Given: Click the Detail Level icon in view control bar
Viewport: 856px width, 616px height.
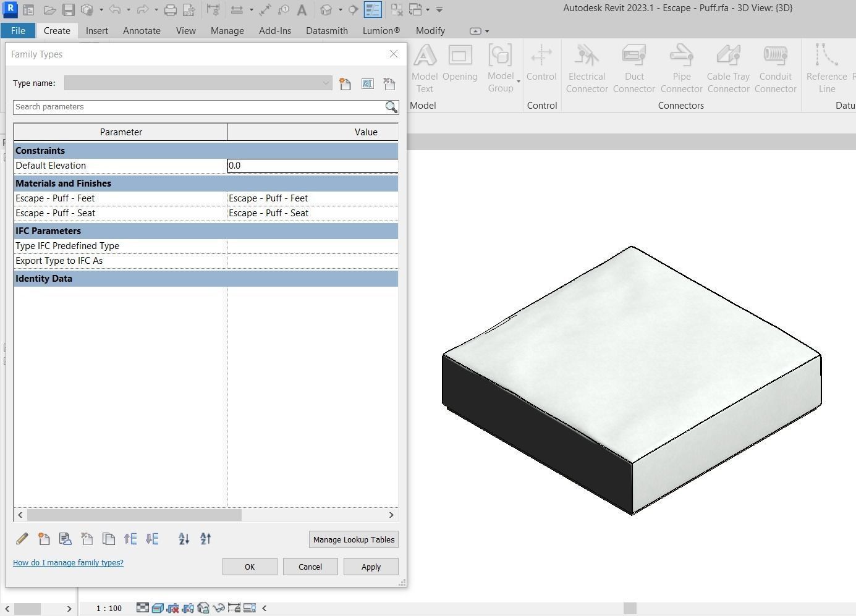Looking at the screenshot, I should tap(142, 608).
